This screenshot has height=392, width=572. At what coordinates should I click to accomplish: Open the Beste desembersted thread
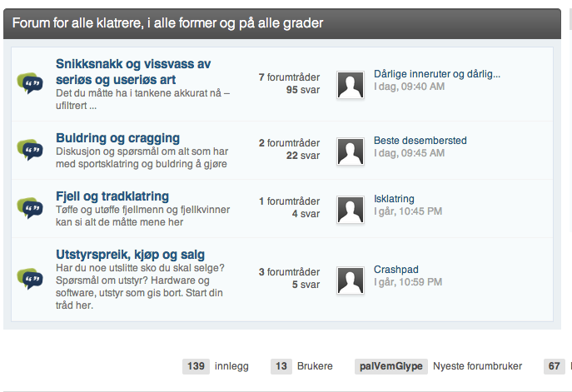tap(420, 141)
